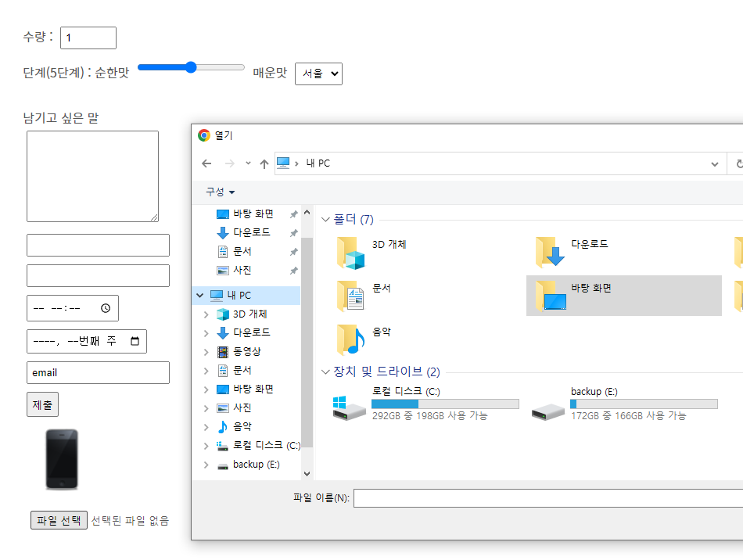Viewport: 743px width, 560px height.
Task: Select backup (E:) drive icon
Action: 547,411
